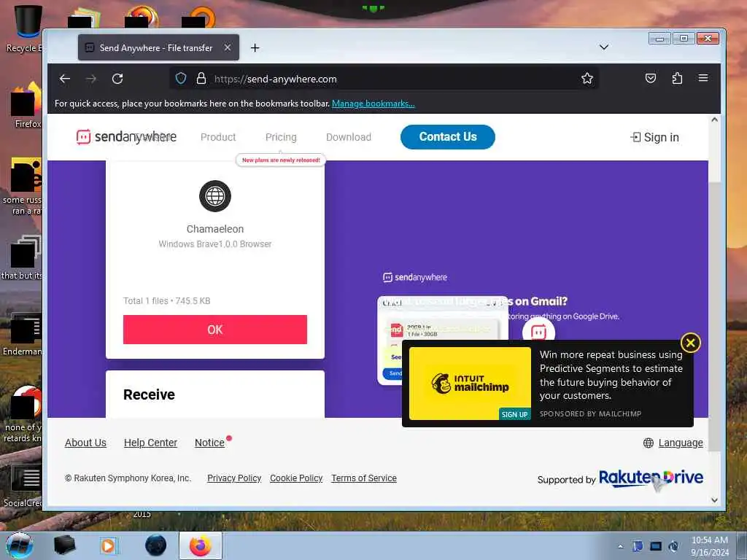Open the media player taskbar icon
The width and height of the screenshot is (747, 560).
[108, 545]
